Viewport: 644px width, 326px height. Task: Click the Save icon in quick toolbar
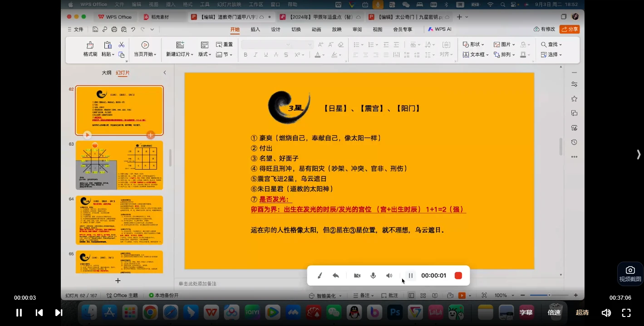pos(95,29)
